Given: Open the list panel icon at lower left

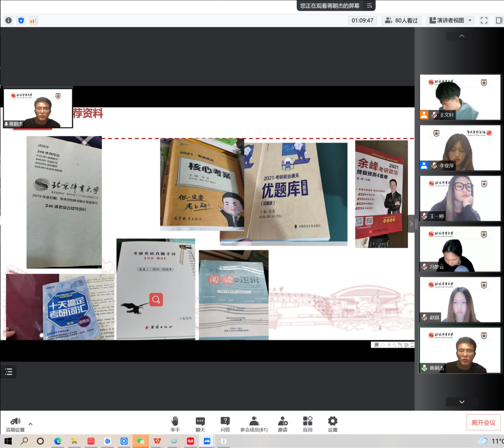Looking at the screenshot, I should 8,372.
